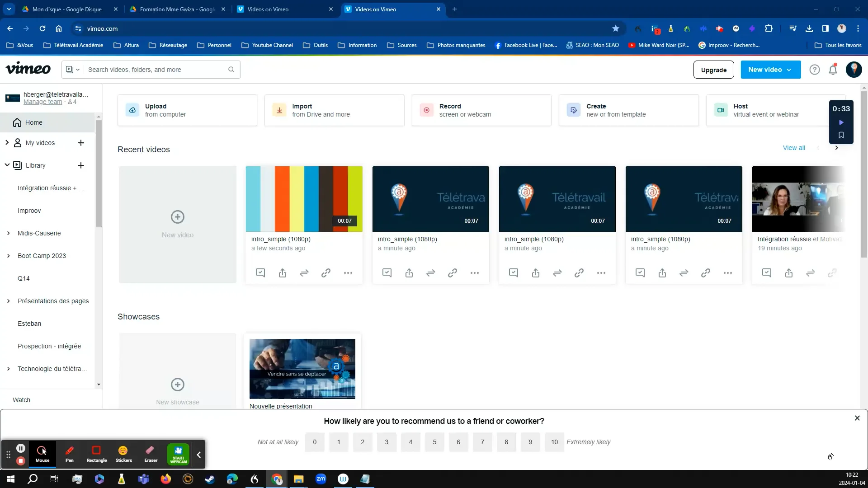Screen dimensions: 868x488
Task: Select rating 10 in the survey
Action: [x=554, y=442]
